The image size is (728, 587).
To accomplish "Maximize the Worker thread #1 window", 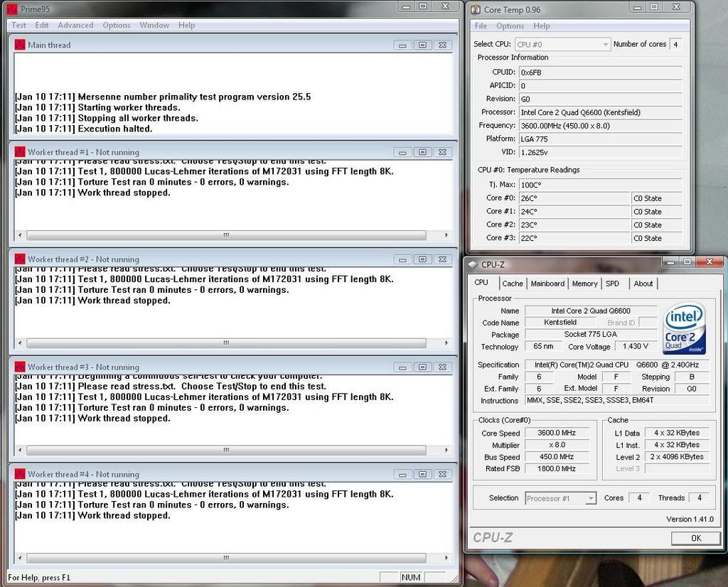I will (422, 152).
